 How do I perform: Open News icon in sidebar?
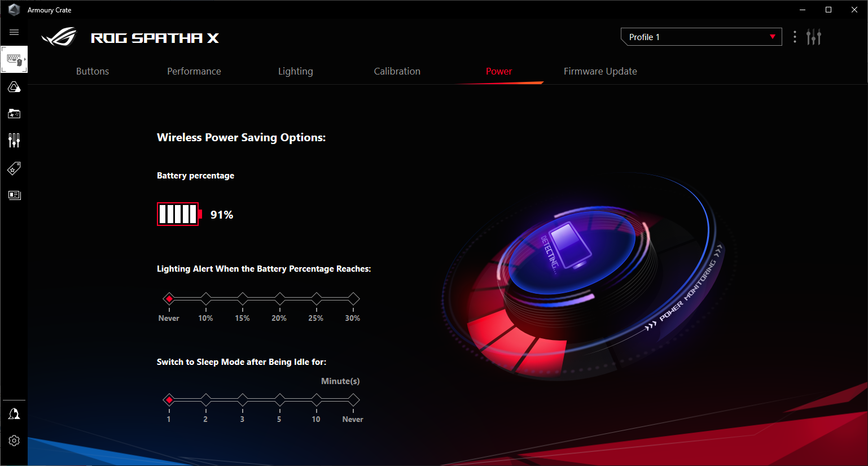(14, 195)
